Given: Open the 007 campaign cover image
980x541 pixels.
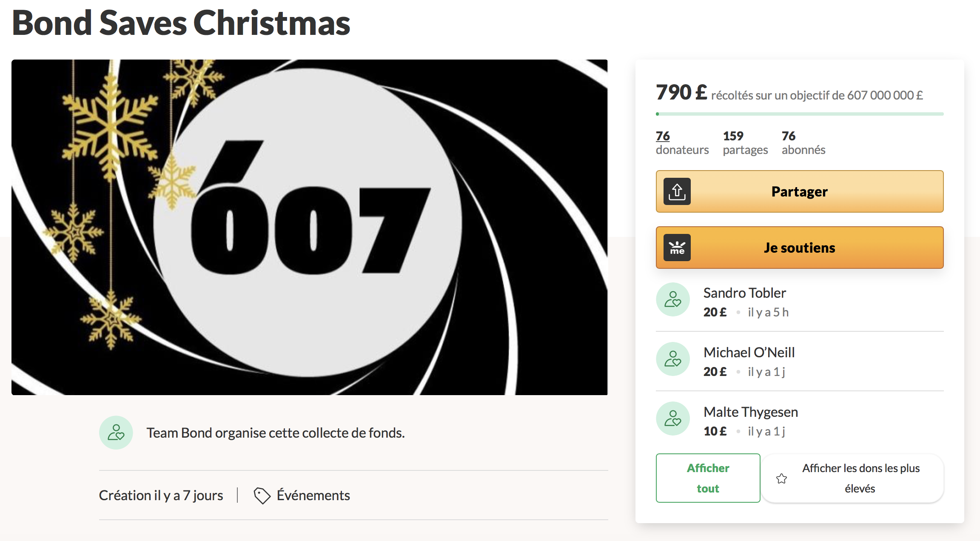Looking at the screenshot, I should [x=310, y=227].
